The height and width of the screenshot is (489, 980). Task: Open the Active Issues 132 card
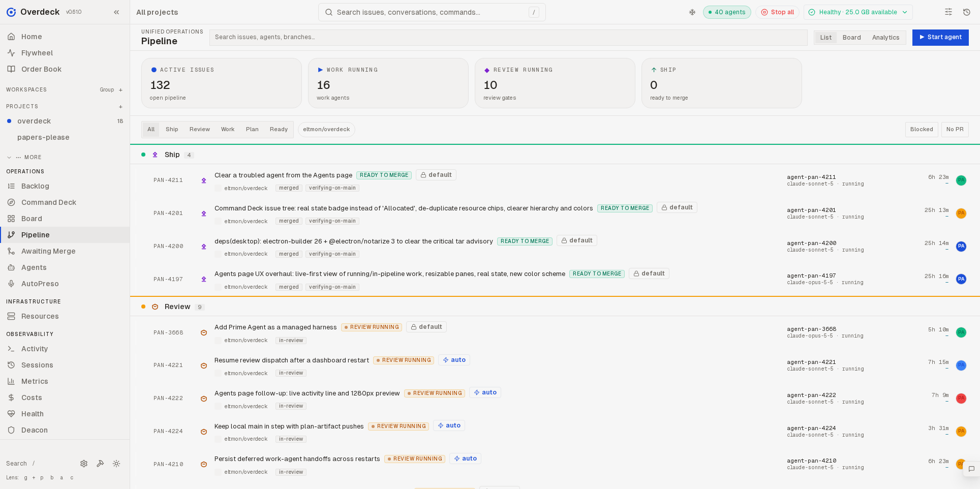(222, 83)
